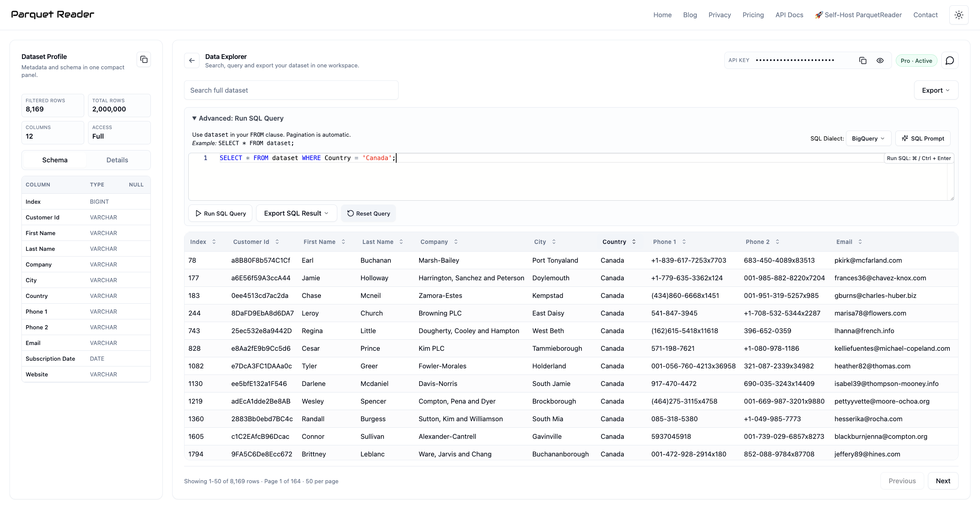This screenshot has width=980, height=507.
Task: Open the Export dropdown
Action: [x=936, y=90]
